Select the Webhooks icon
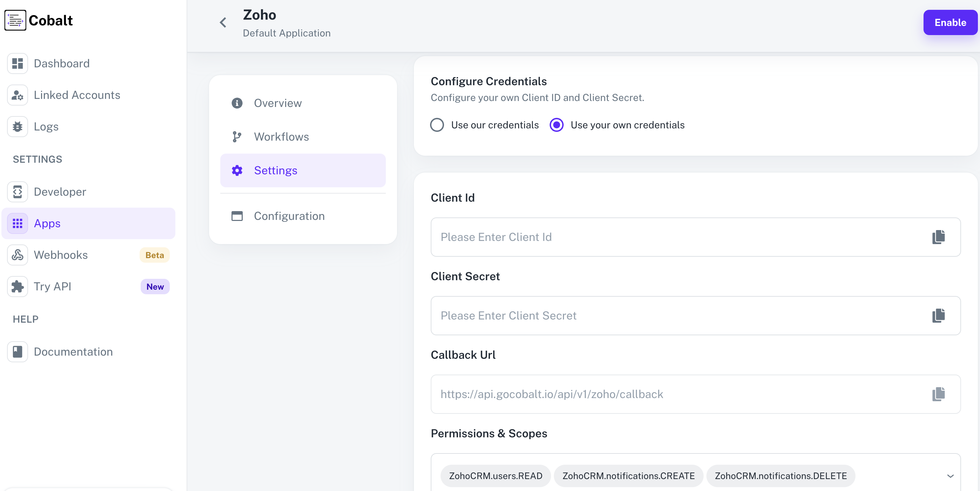Viewport: 980px width, 491px height. [18, 255]
